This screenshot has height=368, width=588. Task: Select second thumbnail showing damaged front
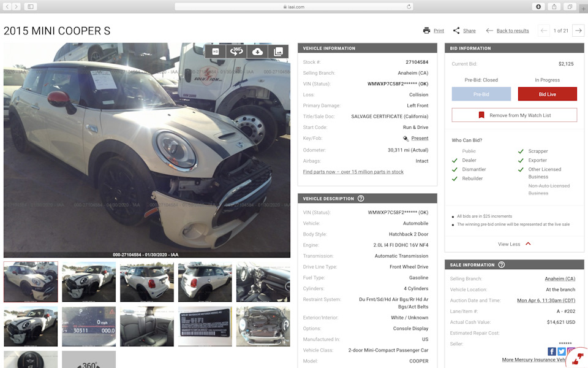(x=89, y=282)
